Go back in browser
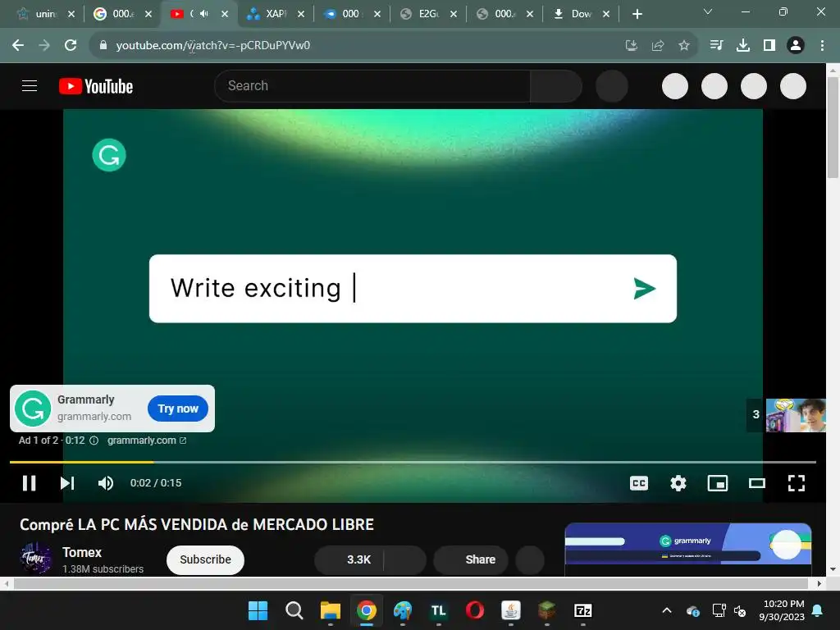The width and height of the screenshot is (840, 630). coord(18,46)
